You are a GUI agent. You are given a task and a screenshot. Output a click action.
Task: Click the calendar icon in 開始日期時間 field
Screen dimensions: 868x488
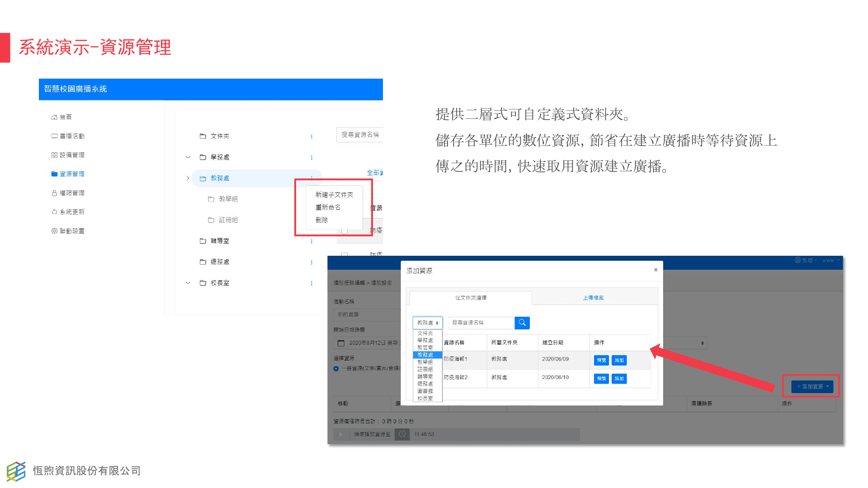click(341, 343)
